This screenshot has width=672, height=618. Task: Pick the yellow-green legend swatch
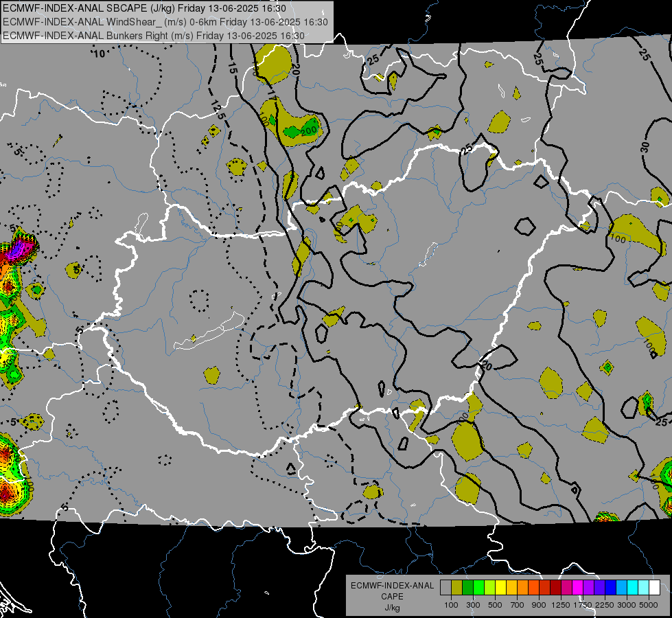coord(490,587)
